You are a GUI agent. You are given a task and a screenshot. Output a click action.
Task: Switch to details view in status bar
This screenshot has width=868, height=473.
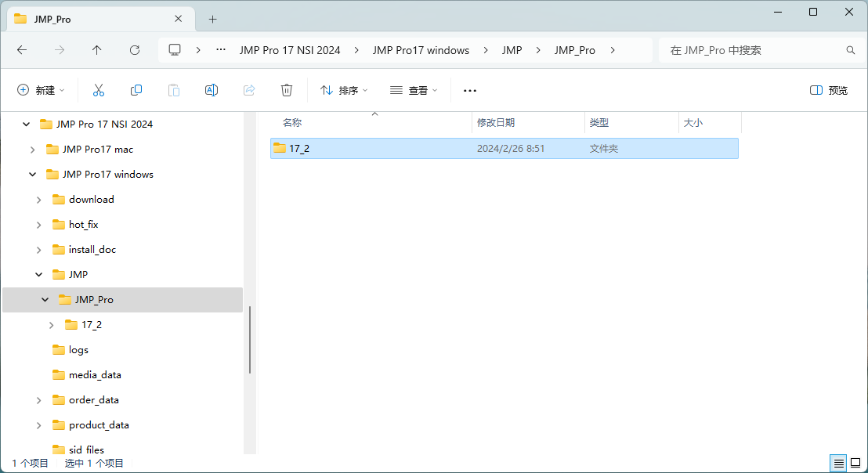[839, 463]
